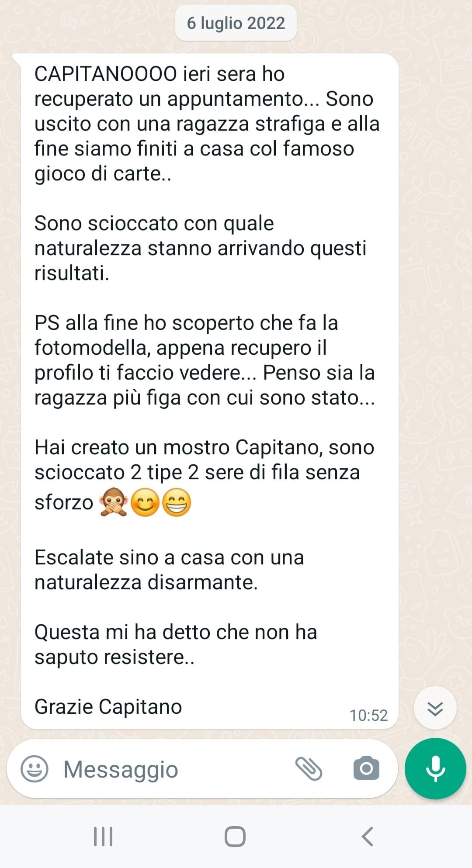Tap the paperclip attachment icon
The width and height of the screenshot is (472, 868).
coord(309,769)
